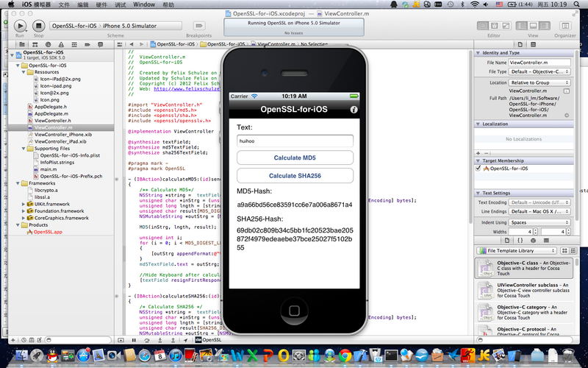The image size is (588, 368).
Task: Open the 硬件 menu
Action: coord(101,4)
